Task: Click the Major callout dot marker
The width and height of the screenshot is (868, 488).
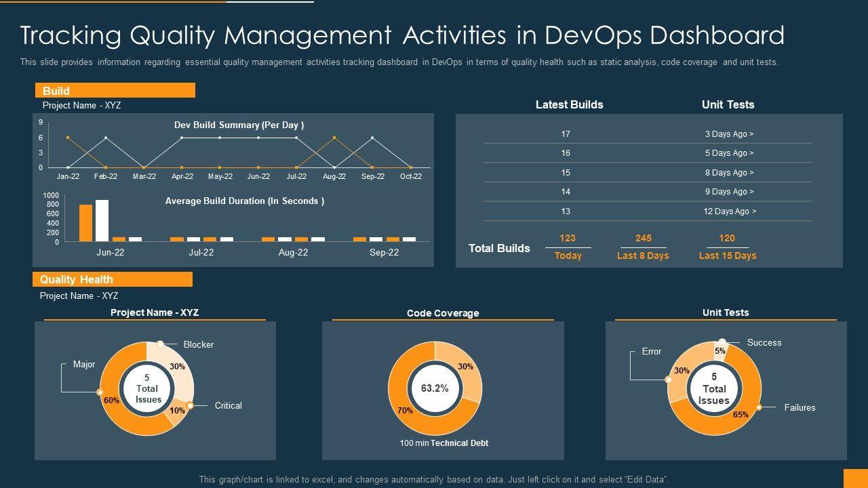Action: [x=100, y=392]
